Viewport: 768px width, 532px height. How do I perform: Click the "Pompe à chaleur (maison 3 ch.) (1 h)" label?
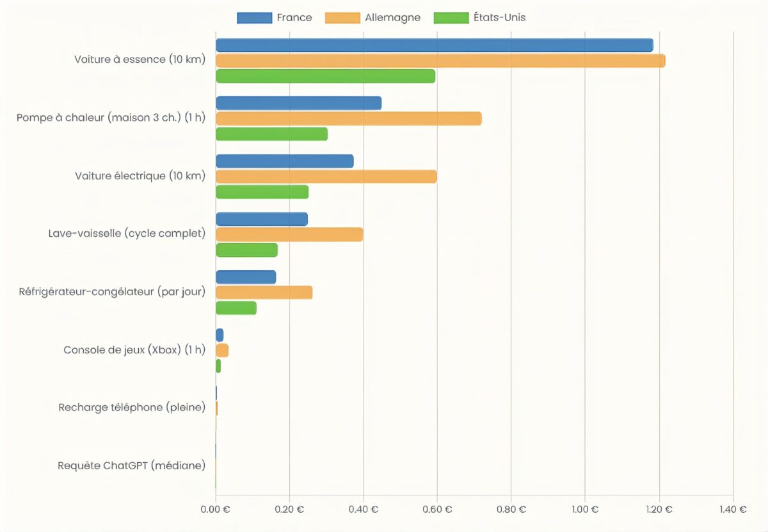pyautogui.click(x=111, y=118)
